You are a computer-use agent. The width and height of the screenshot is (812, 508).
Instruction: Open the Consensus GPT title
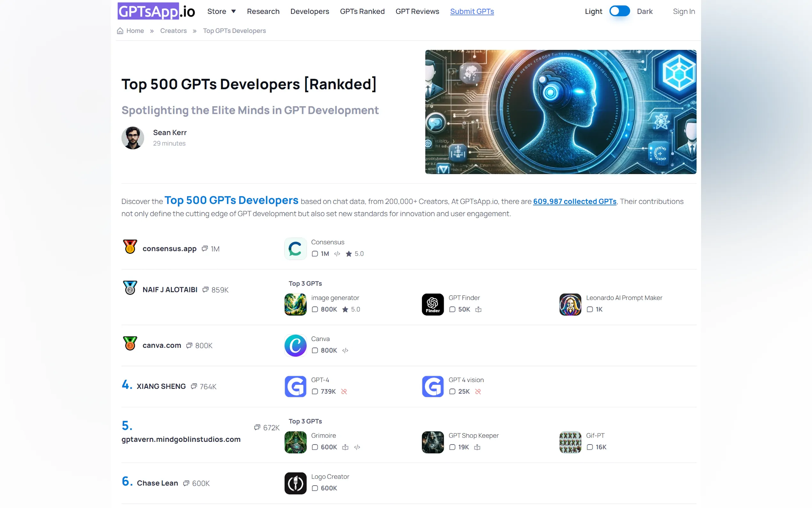point(328,242)
